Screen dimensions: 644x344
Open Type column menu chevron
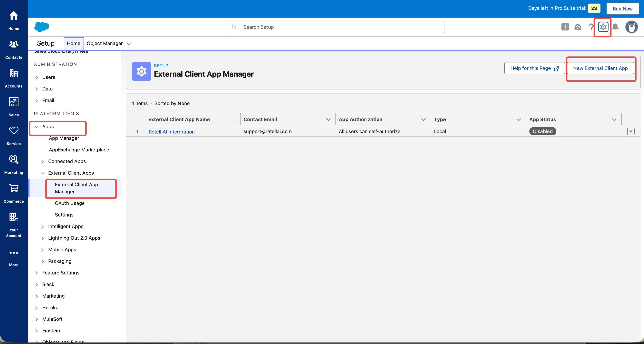click(519, 120)
